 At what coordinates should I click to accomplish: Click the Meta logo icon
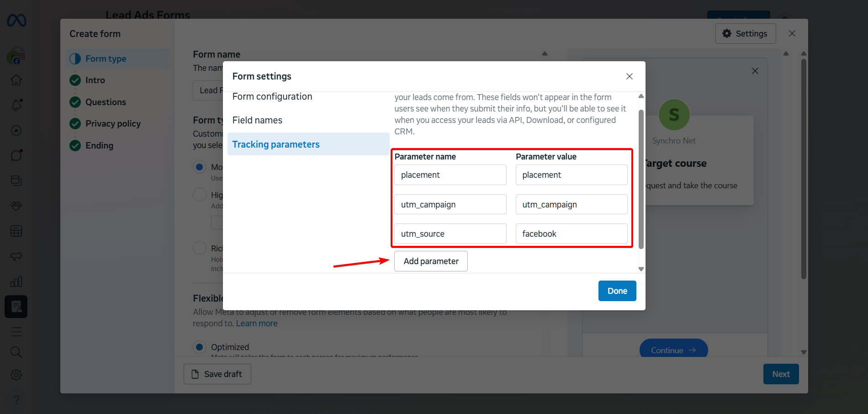click(16, 21)
